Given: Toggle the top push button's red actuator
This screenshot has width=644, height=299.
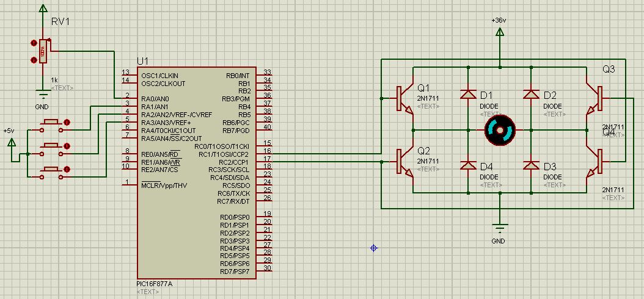Looking at the screenshot, I should [67, 122].
